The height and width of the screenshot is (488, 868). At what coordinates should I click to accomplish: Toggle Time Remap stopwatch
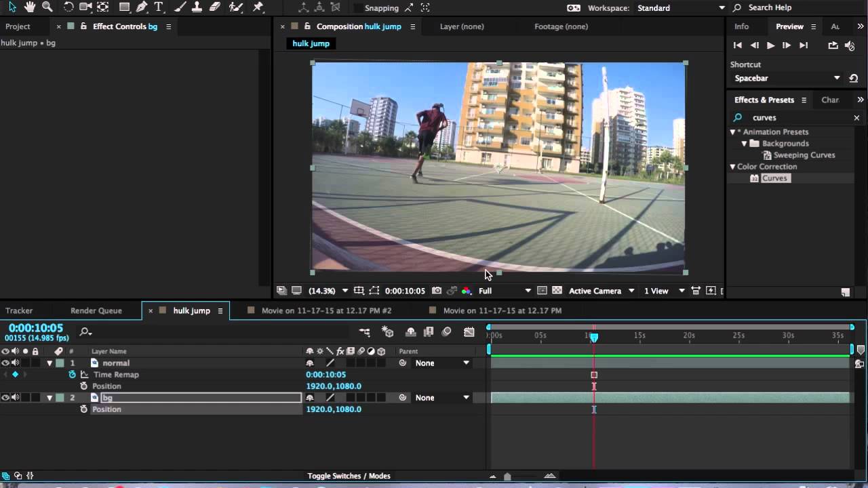click(x=73, y=375)
